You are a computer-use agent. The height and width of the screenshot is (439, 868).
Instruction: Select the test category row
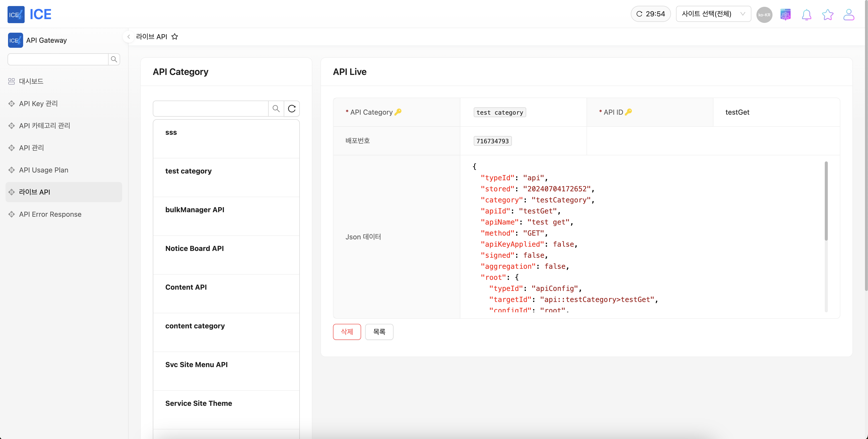[226, 178]
